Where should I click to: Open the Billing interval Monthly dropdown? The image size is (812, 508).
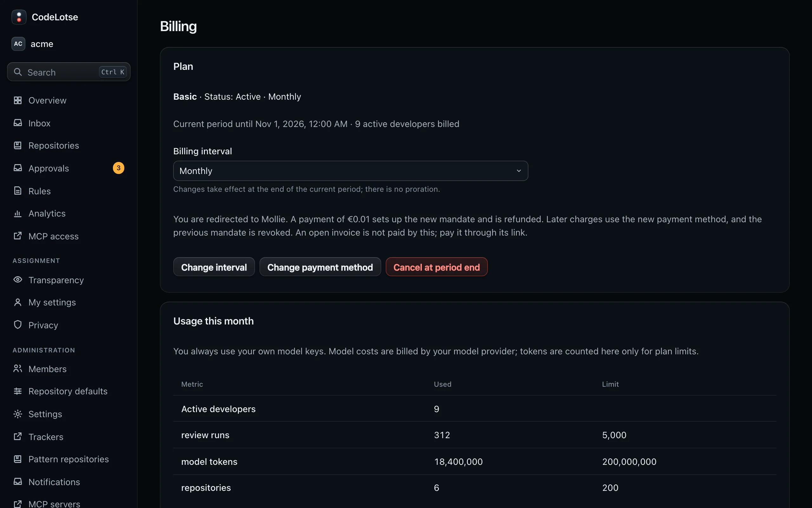(350, 171)
